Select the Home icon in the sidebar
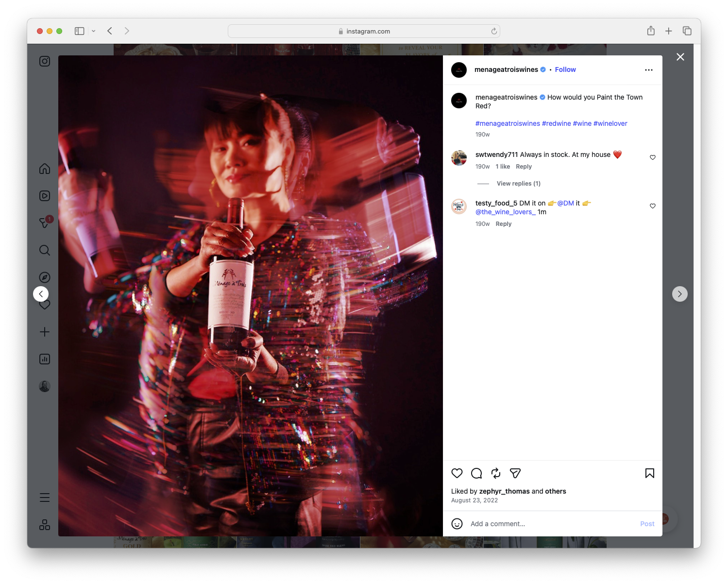Viewport: 728px width, 584px height. pos(44,169)
